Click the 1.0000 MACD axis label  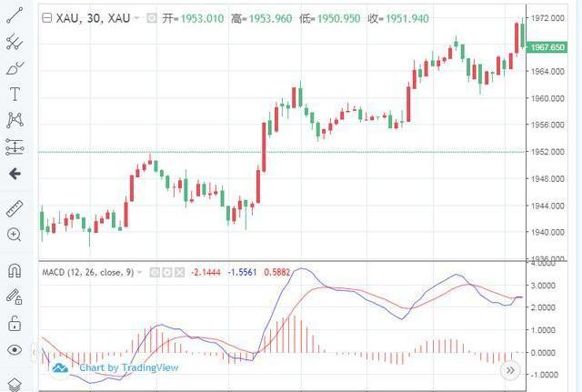(544, 330)
